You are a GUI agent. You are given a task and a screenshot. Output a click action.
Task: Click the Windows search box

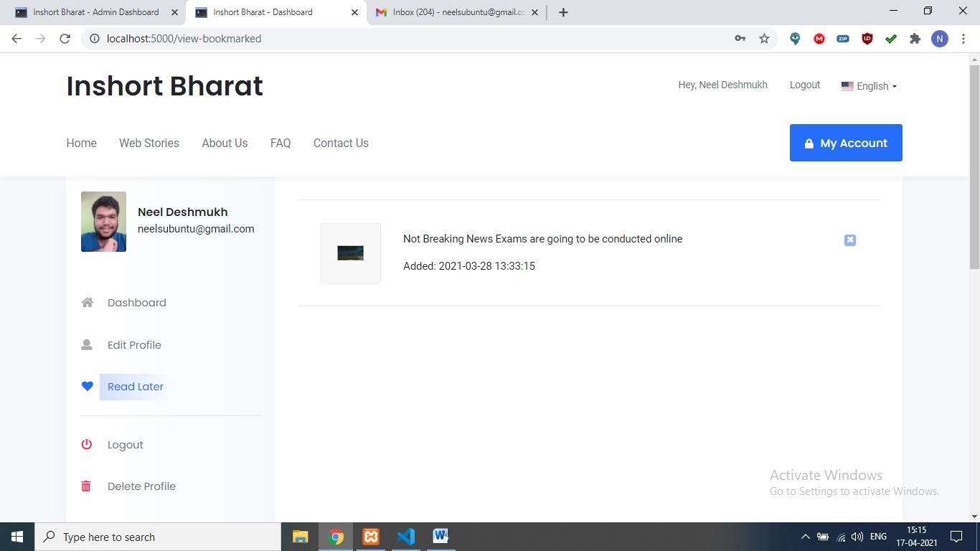pyautogui.click(x=158, y=537)
